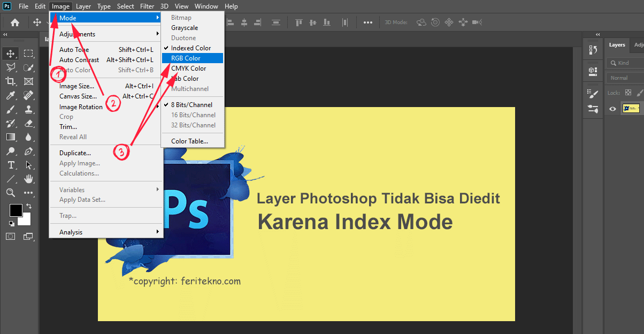Viewport: 644px width, 334px height.
Task: Expand the Image Rotation submenu
Action: (106, 107)
